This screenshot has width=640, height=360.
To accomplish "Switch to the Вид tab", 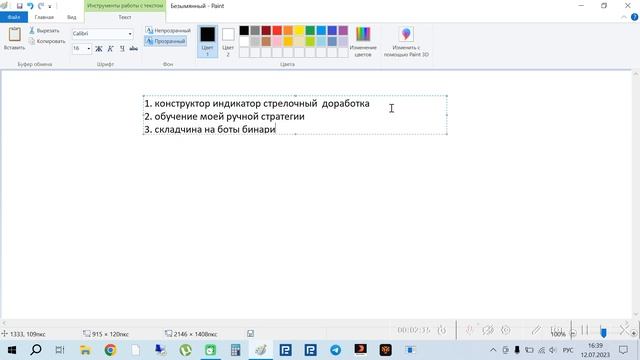I will 71,17.
